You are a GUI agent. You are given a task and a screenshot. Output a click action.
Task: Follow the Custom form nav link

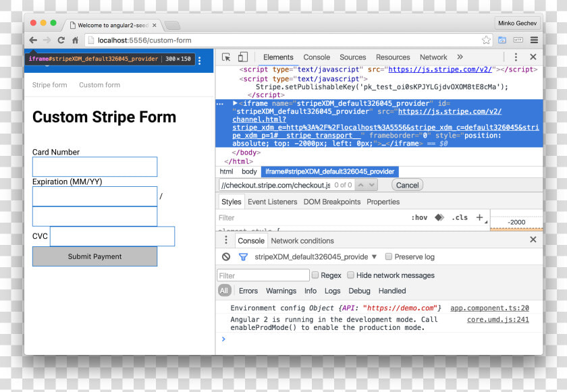pos(99,85)
